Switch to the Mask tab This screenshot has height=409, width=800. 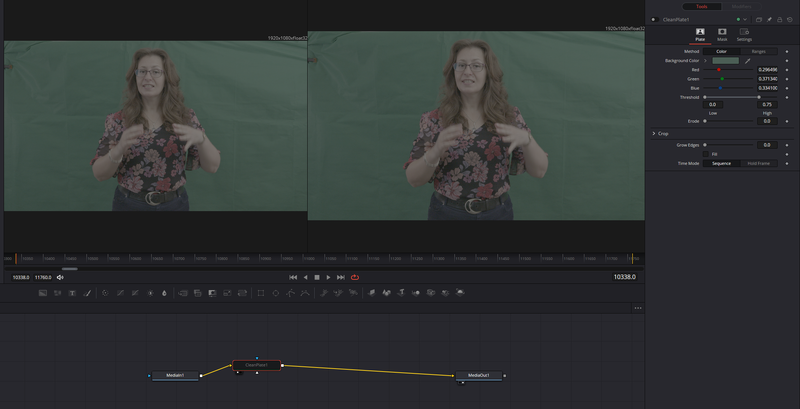point(722,35)
